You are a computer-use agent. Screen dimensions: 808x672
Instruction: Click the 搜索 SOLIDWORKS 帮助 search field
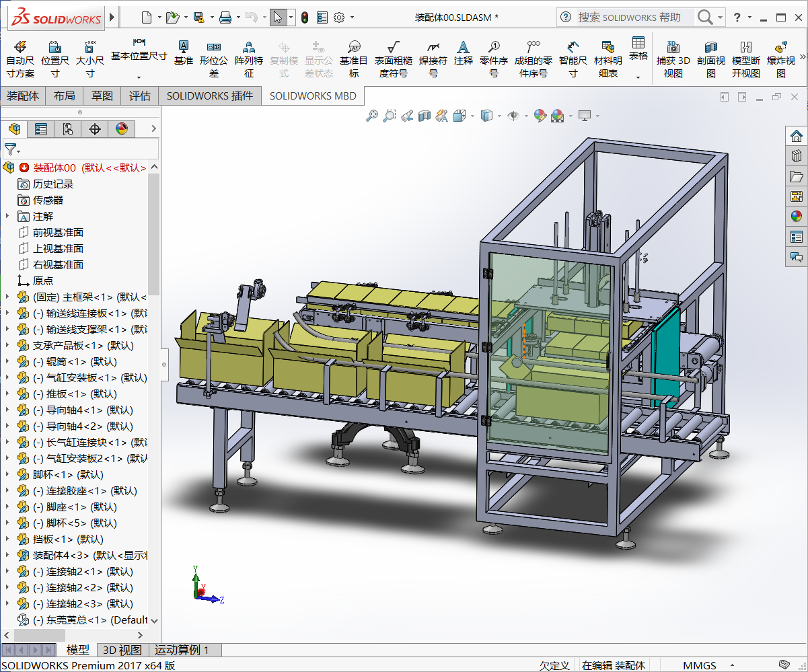pos(629,17)
